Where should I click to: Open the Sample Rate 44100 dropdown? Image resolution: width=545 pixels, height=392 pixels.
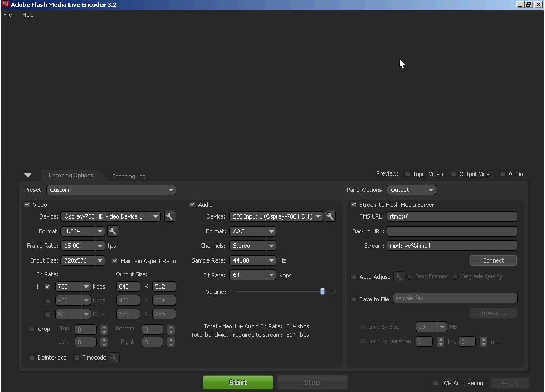253,260
